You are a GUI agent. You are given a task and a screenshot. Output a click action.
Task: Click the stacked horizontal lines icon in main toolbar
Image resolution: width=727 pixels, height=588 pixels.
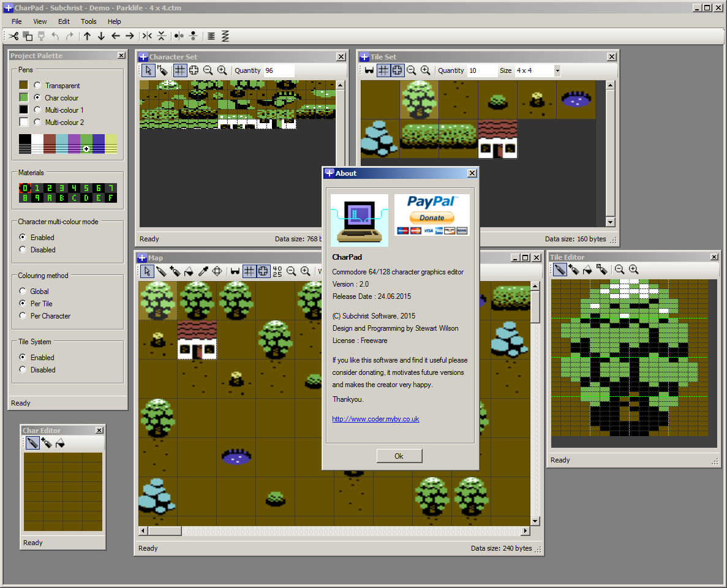pyautogui.click(x=211, y=36)
